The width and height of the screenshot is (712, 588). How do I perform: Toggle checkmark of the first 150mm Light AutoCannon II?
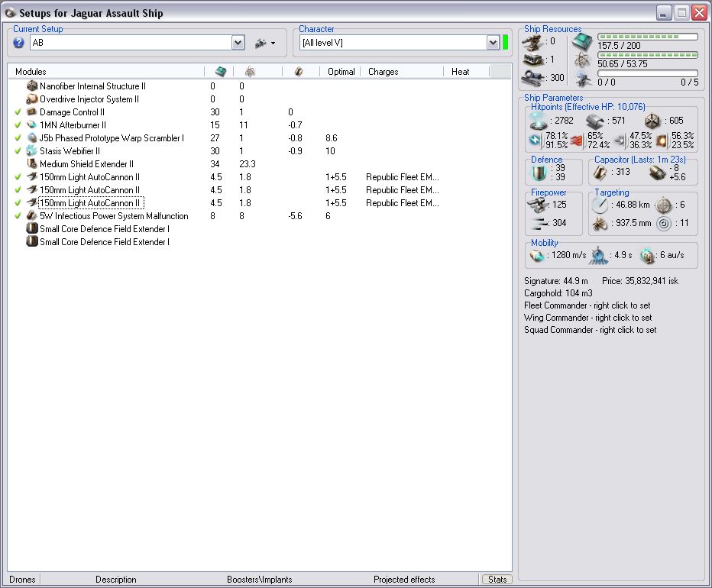18,177
